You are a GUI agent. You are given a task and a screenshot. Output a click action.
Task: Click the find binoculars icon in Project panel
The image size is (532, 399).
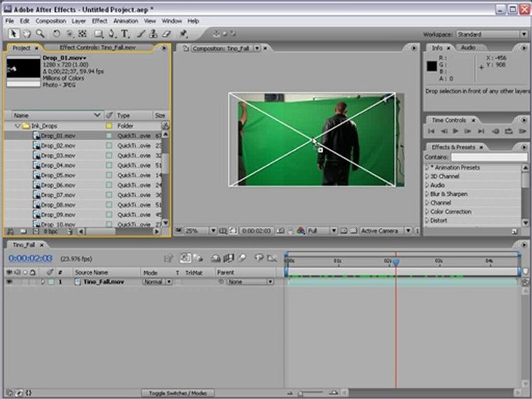[x=11, y=232]
